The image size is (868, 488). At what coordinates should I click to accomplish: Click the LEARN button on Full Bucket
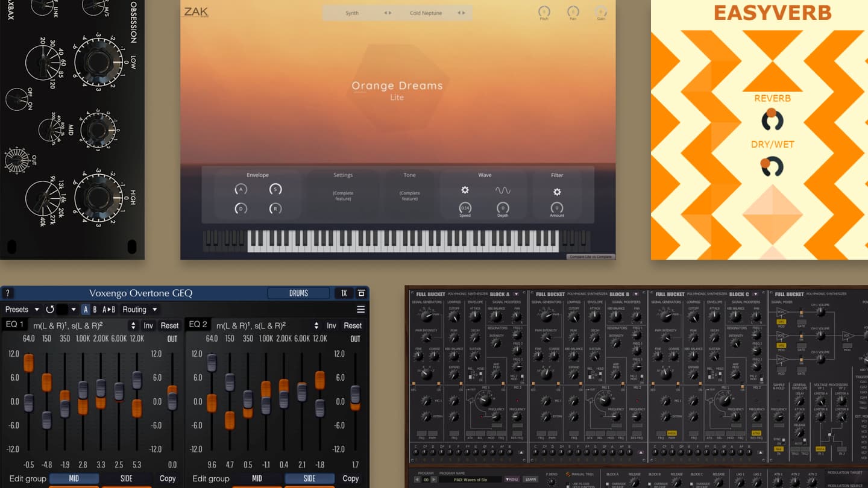coord(531,480)
